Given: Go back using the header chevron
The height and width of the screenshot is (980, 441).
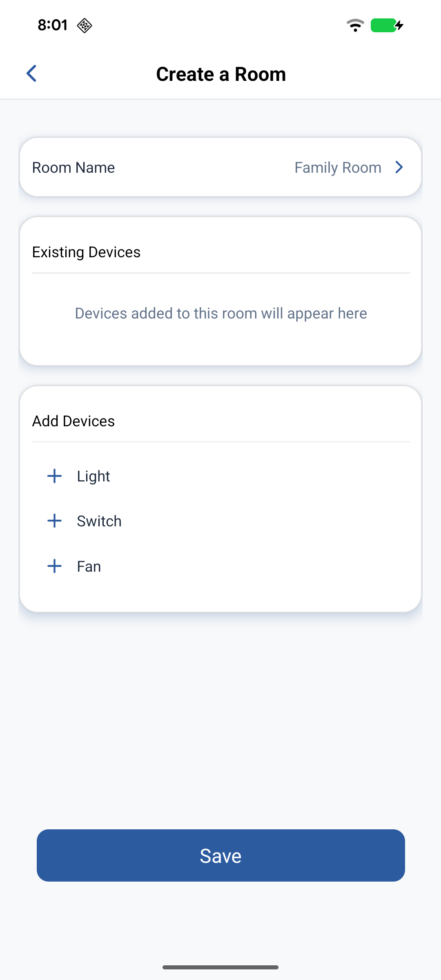Looking at the screenshot, I should [31, 73].
